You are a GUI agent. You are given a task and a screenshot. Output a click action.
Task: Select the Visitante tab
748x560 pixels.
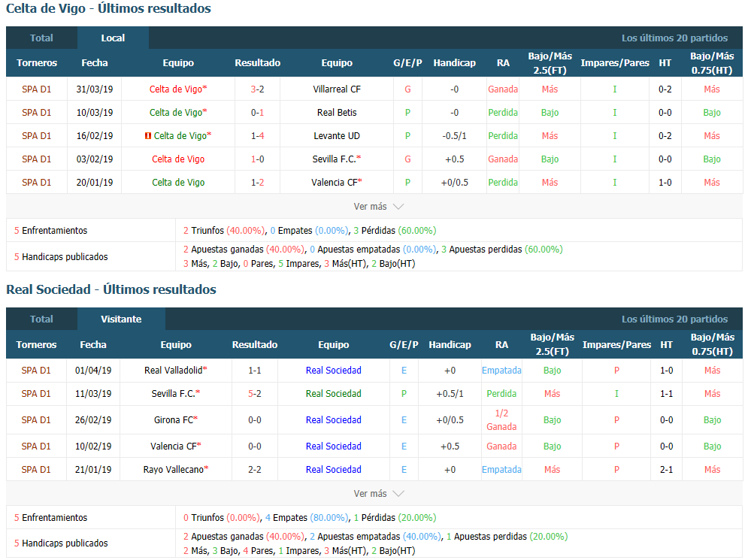coord(121,319)
